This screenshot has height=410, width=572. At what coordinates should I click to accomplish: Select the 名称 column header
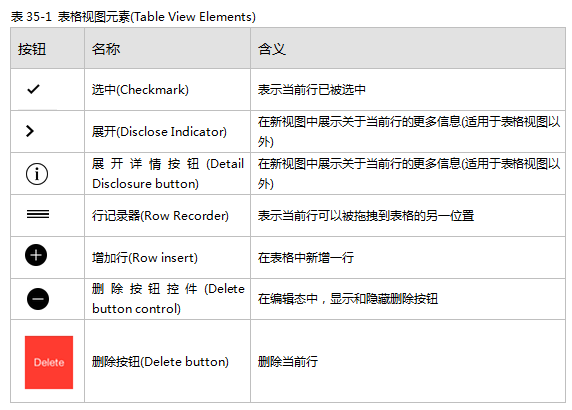tap(106, 49)
